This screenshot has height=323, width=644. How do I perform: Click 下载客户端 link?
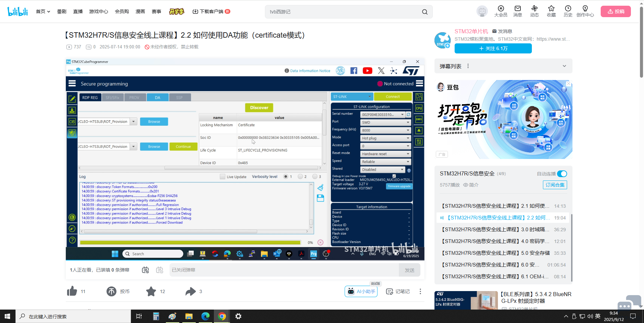(x=211, y=11)
